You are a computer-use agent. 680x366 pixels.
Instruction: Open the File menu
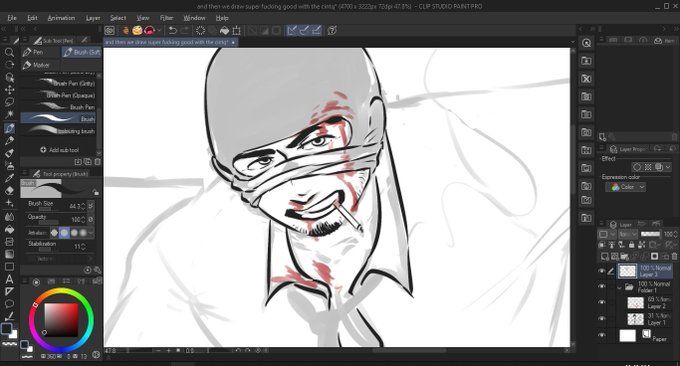point(12,18)
